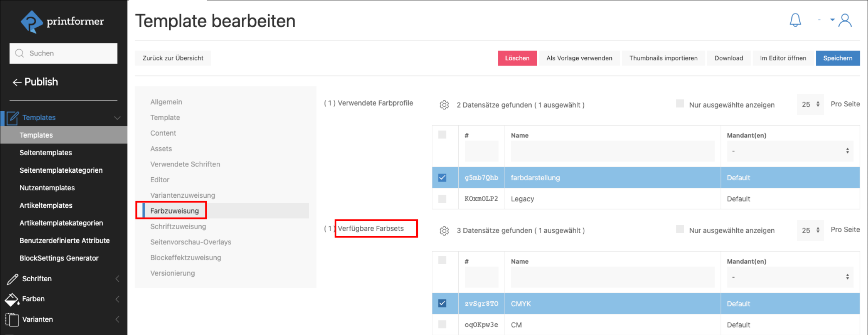Check the Legacy color profile checkbox

(x=443, y=199)
